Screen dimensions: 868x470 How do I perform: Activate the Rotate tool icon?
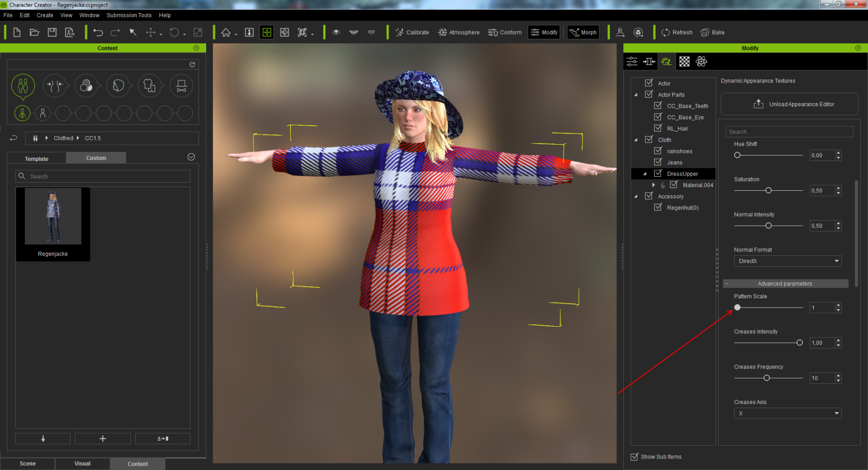coord(174,33)
